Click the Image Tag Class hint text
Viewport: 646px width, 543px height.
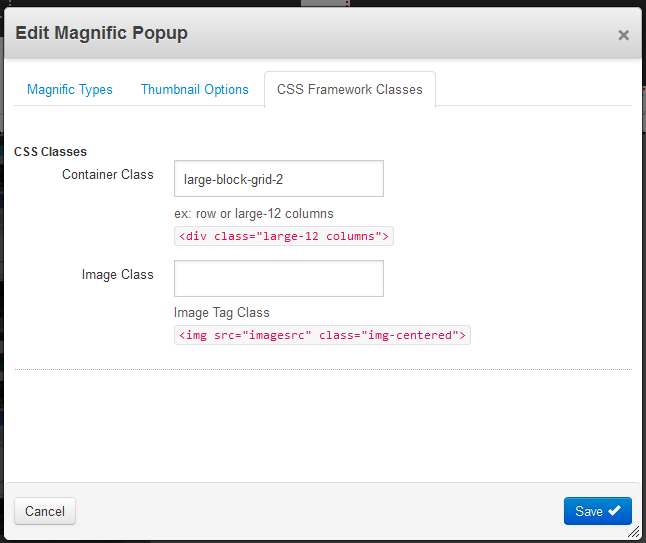[222, 313]
